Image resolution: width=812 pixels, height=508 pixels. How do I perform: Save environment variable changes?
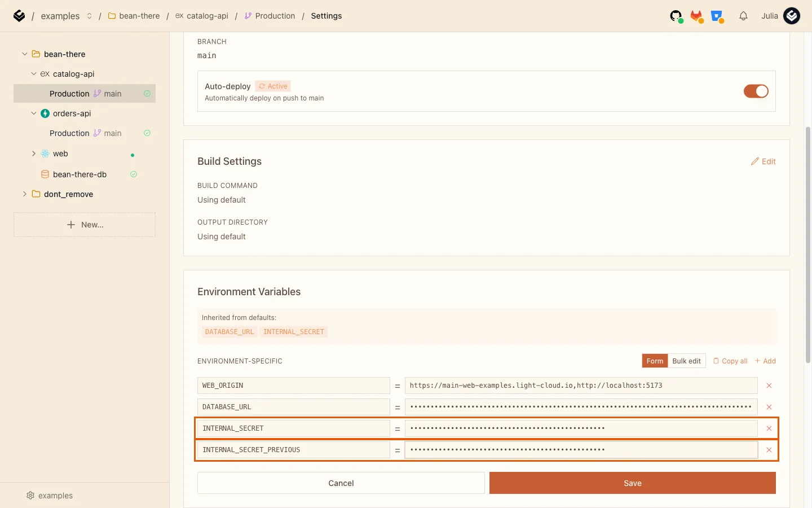[x=633, y=483]
